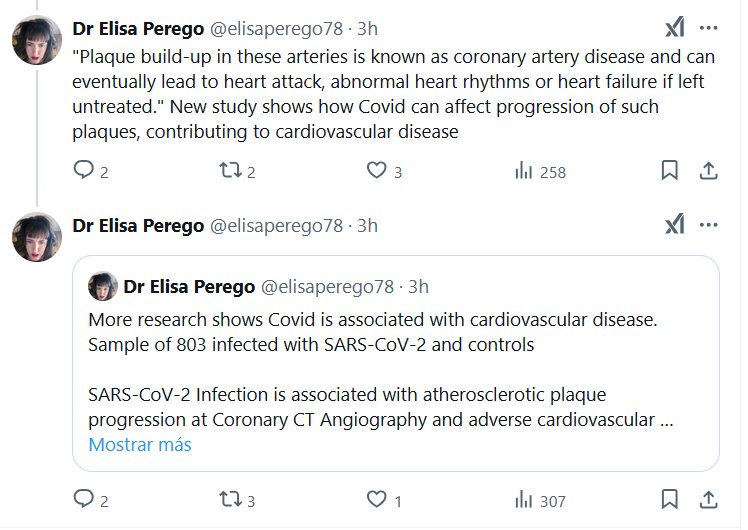
Task: Share the plaque build-up tweet
Action: click(708, 171)
